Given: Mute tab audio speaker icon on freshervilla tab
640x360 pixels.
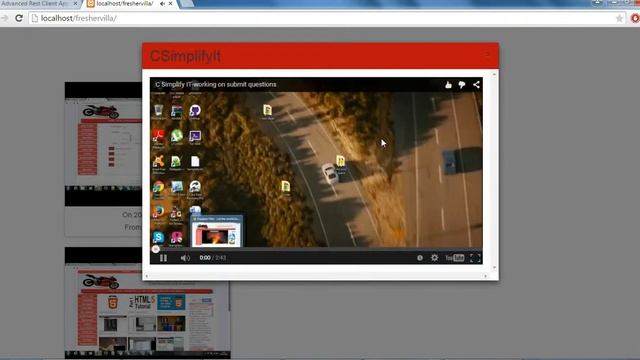Looking at the screenshot, I should [162, 4].
